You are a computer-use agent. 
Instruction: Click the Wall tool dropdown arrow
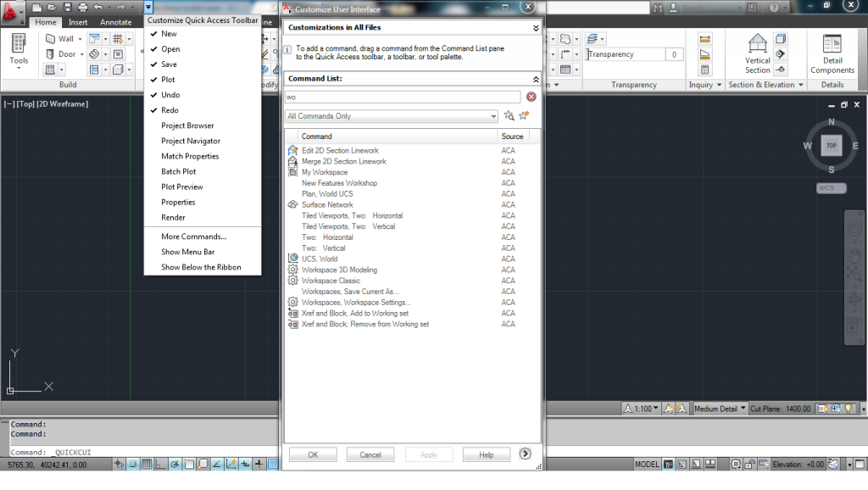(80, 39)
